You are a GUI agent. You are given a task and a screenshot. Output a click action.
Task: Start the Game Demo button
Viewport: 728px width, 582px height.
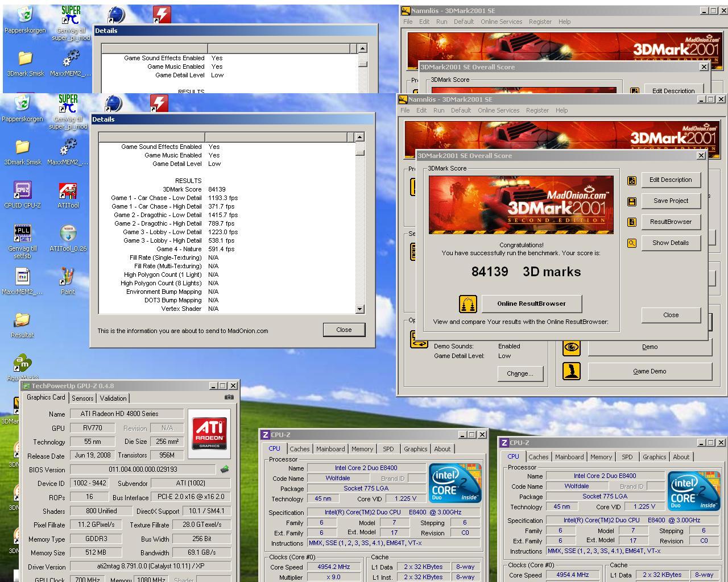(650, 371)
